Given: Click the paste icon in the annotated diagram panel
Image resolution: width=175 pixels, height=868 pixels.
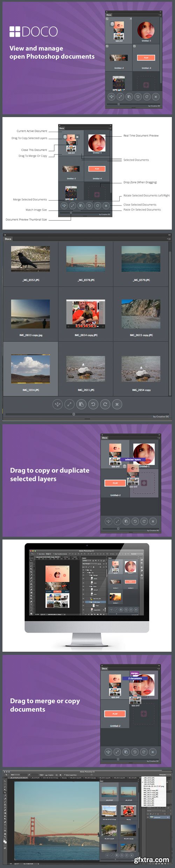Looking at the screenshot, I should pyautogui.click(x=80, y=206).
